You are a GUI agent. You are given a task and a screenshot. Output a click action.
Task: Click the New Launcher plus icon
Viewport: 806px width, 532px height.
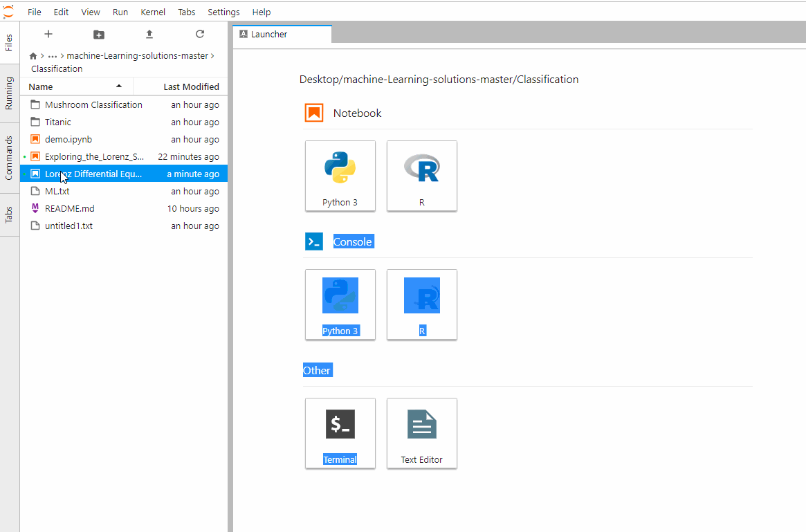(48, 34)
